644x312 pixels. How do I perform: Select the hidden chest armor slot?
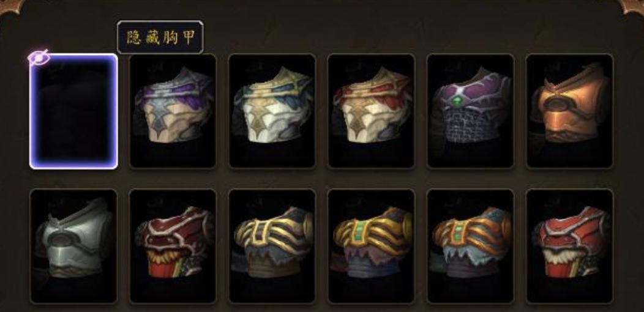[73, 111]
